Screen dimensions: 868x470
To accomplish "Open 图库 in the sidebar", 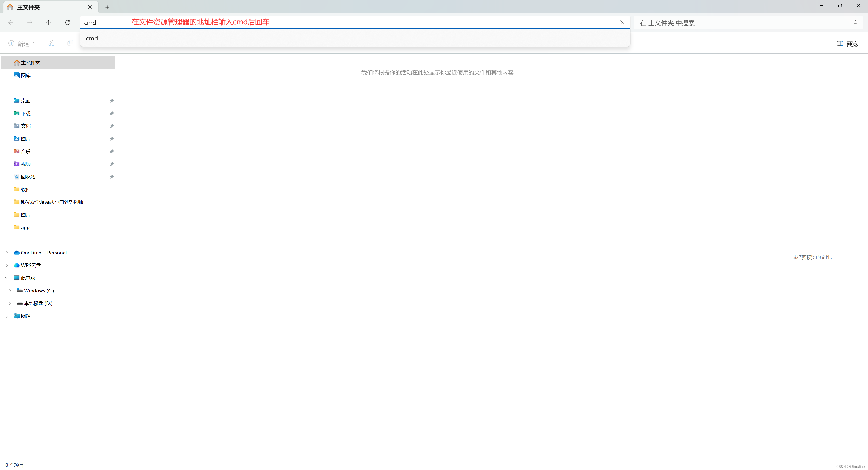I will pos(58,75).
